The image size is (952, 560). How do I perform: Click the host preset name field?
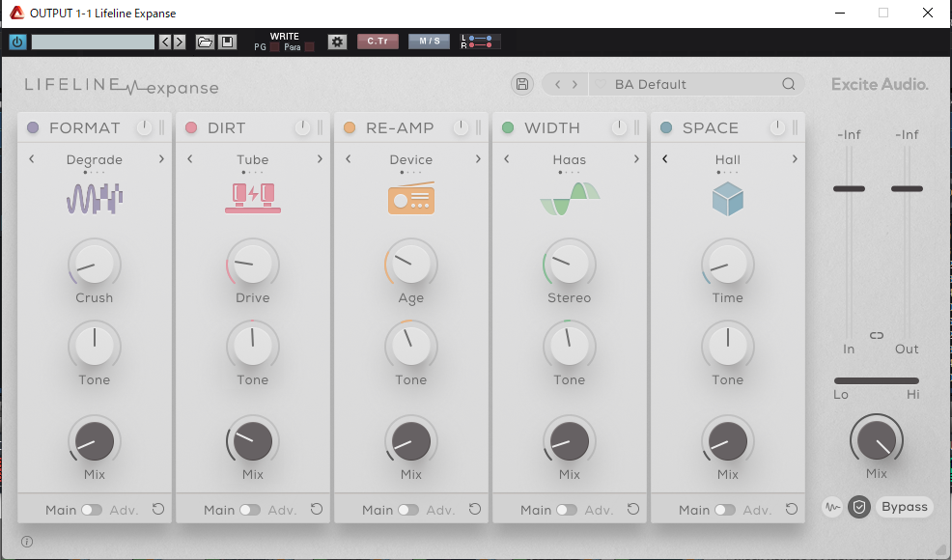(x=93, y=42)
